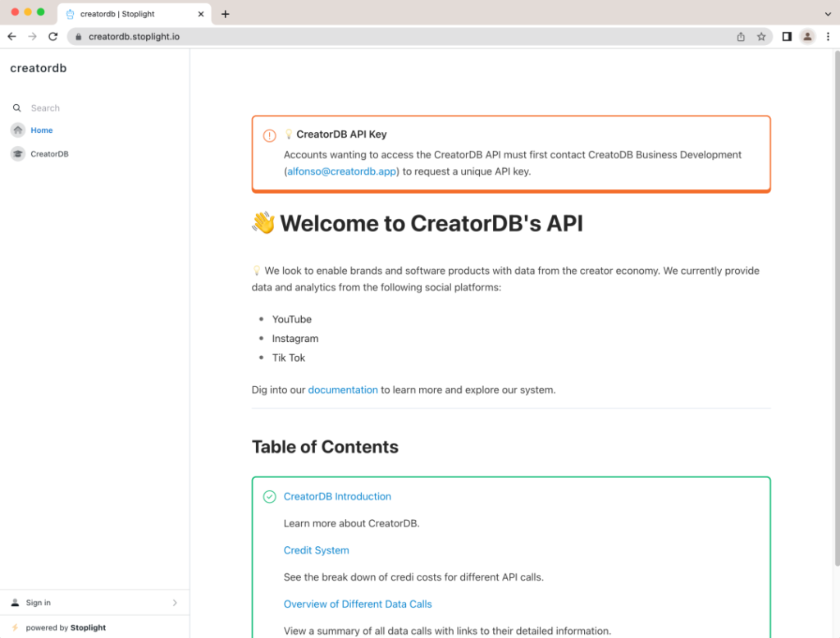Expand the Sign in chevron arrow
The image size is (840, 638).
click(x=175, y=603)
